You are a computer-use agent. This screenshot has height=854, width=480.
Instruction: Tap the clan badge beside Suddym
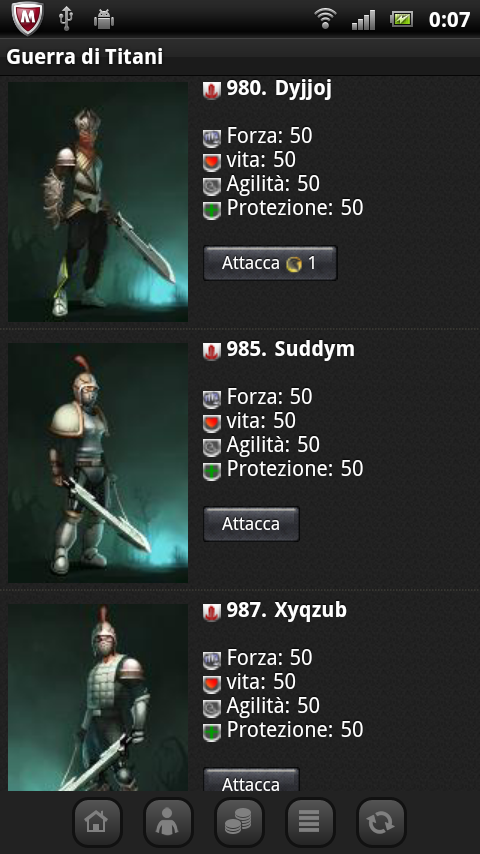[211, 351]
